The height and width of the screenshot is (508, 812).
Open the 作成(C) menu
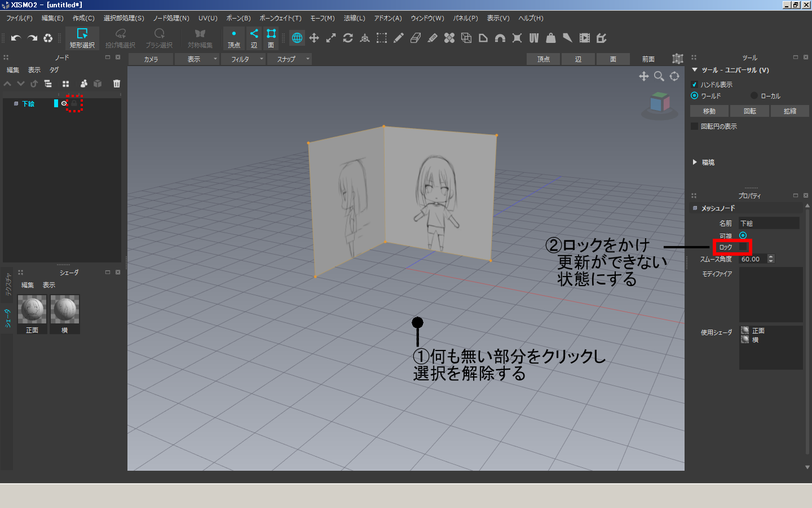click(x=83, y=18)
